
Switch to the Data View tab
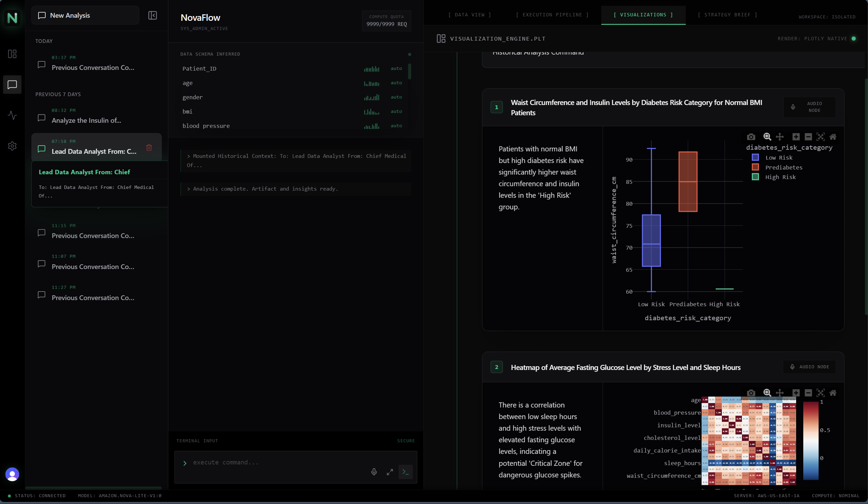[x=469, y=15]
